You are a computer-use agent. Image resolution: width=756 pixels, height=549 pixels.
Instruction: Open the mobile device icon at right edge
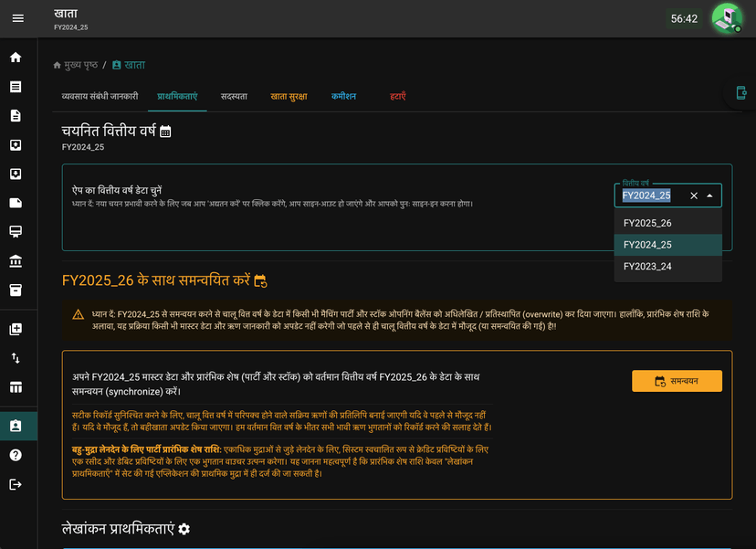coord(741,92)
